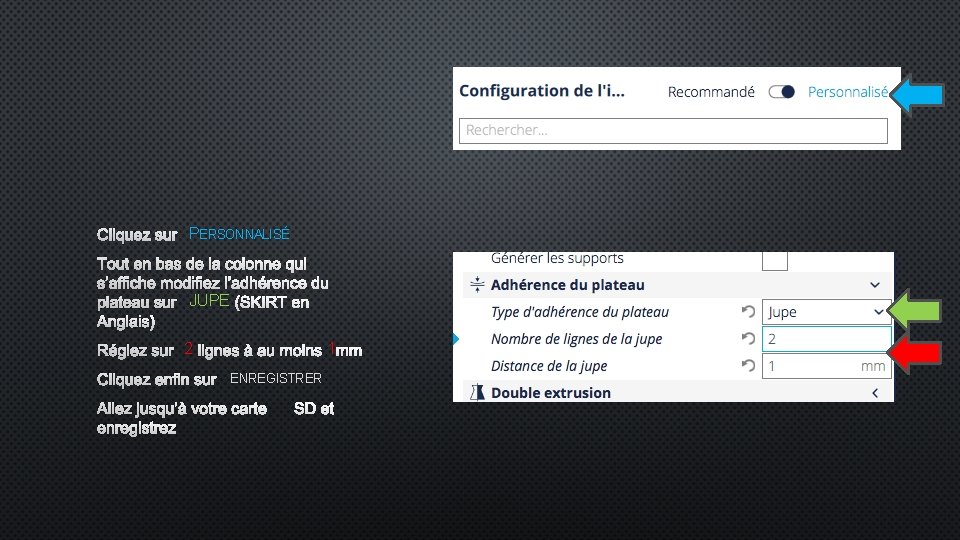The image size is (960, 540).
Task: Click the Configuration de l'i... title
Action: point(541,91)
